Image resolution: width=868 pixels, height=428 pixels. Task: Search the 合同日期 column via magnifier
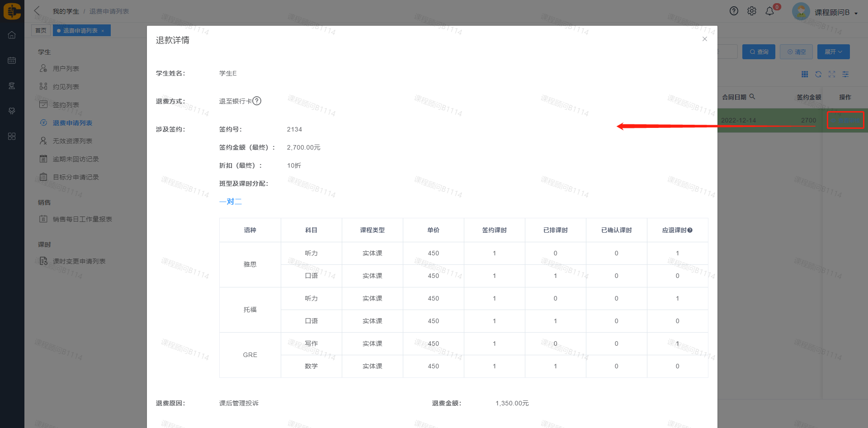752,97
